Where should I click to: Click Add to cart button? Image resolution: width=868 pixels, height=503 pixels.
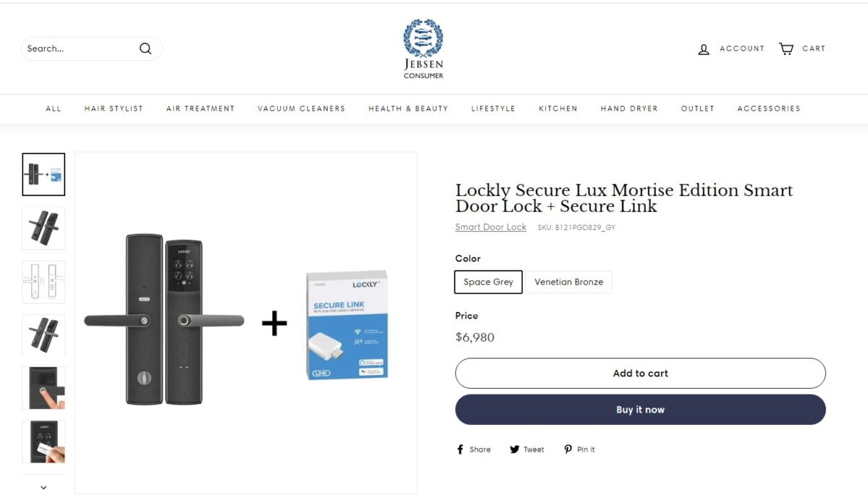coord(640,374)
